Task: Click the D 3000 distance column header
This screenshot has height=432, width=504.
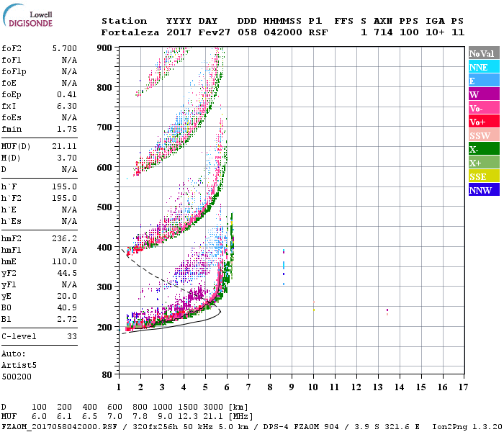Action: (x=213, y=407)
